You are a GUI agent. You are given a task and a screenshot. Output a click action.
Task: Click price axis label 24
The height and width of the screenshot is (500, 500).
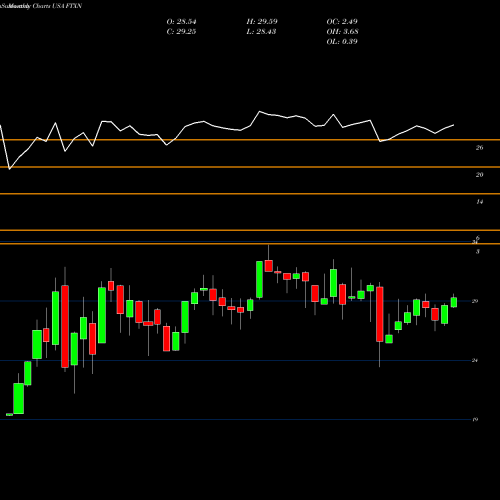tap(475, 360)
